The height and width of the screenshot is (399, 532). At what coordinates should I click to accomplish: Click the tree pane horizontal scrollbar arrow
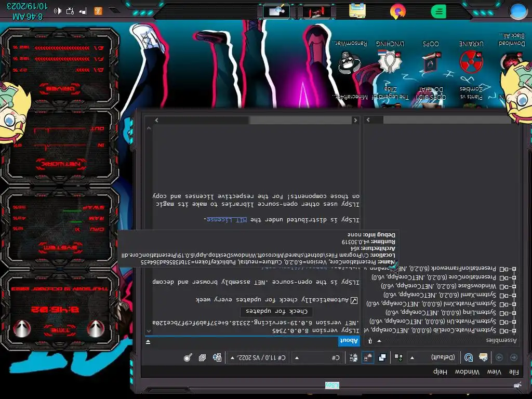(368, 120)
